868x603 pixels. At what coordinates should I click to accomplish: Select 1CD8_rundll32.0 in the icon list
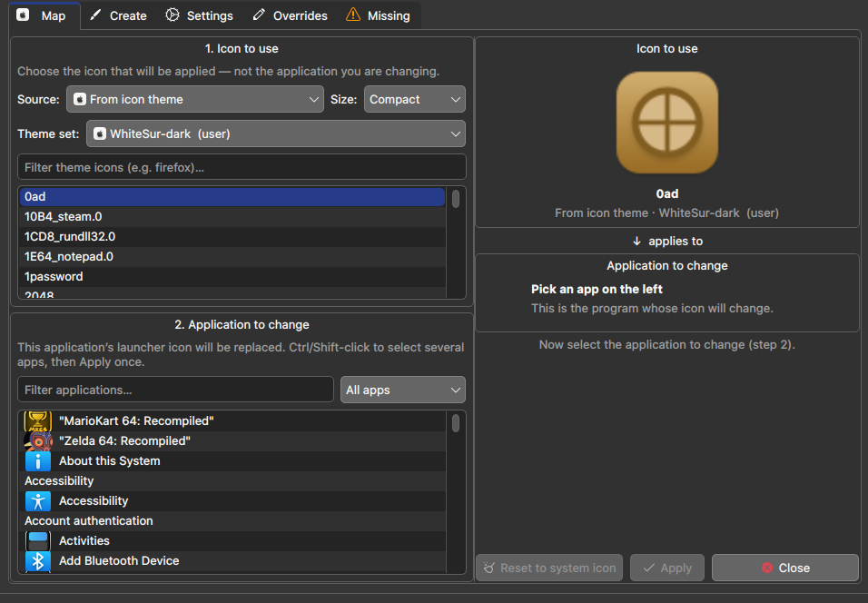[232, 236]
